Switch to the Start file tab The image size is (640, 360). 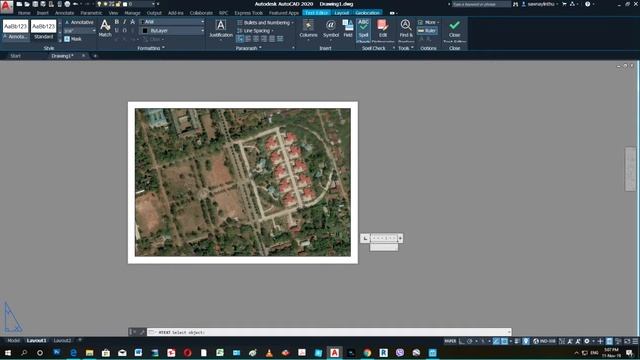point(16,56)
